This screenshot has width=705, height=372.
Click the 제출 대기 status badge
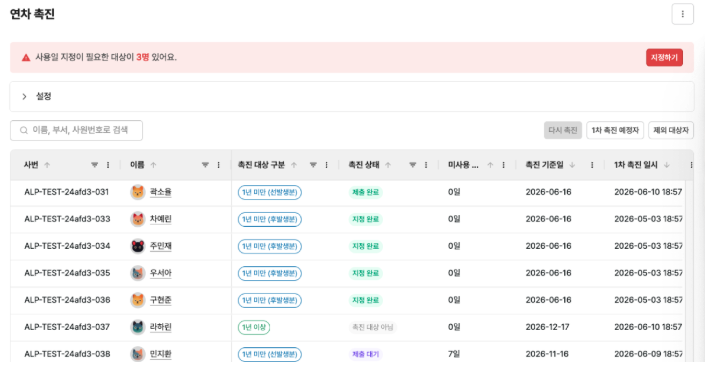[366, 354]
